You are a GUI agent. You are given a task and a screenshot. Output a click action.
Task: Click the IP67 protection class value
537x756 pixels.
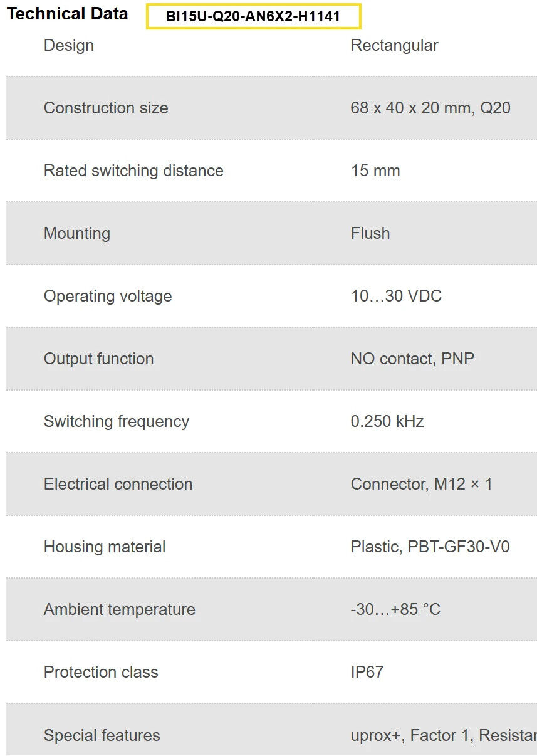367,672
